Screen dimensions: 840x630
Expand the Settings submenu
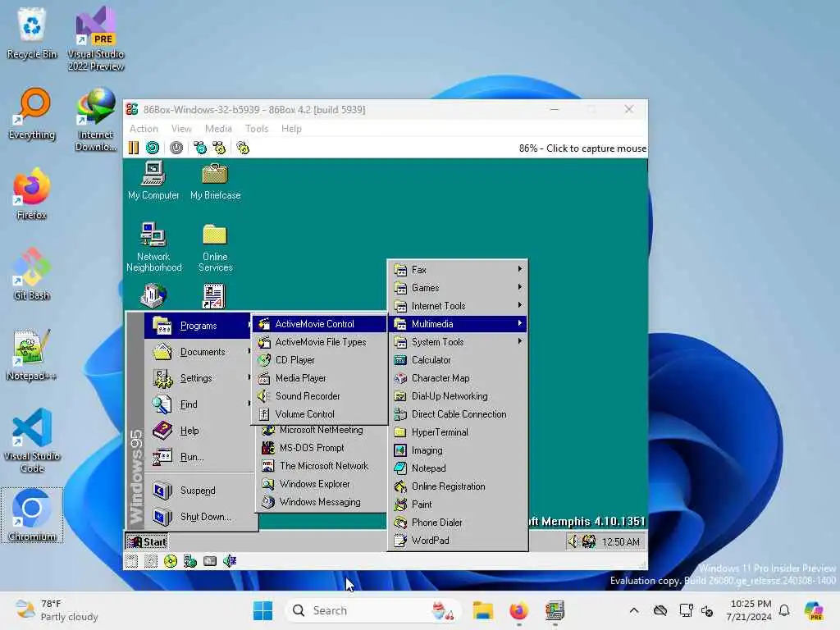[x=199, y=377]
